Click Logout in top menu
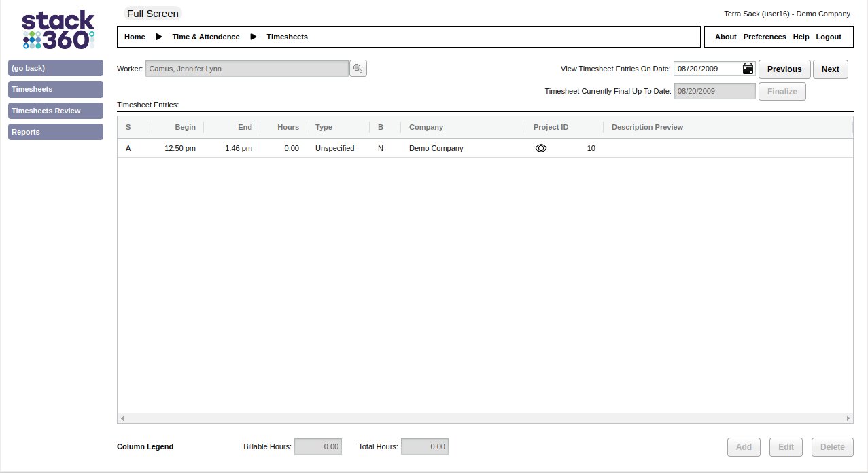Image resolution: width=868 pixels, height=473 pixels. pyautogui.click(x=829, y=37)
